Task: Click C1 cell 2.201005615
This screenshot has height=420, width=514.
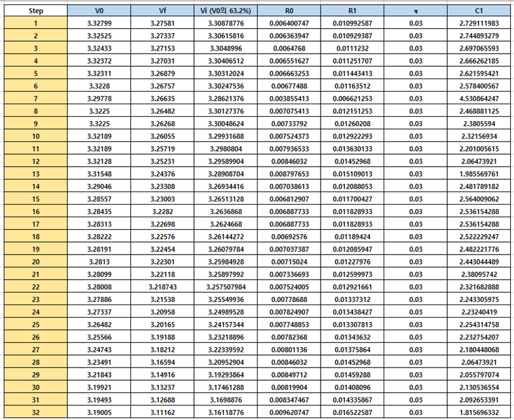Action: coord(479,149)
